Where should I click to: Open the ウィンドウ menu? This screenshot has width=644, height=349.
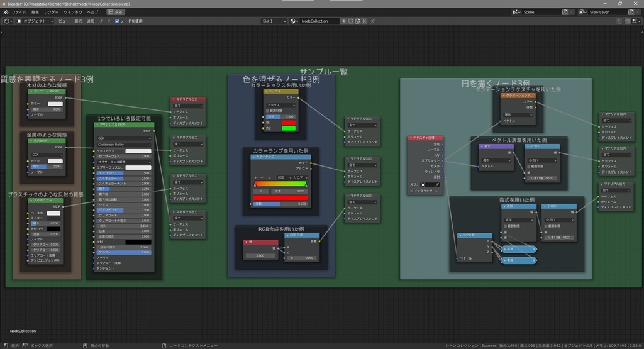click(73, 12)
